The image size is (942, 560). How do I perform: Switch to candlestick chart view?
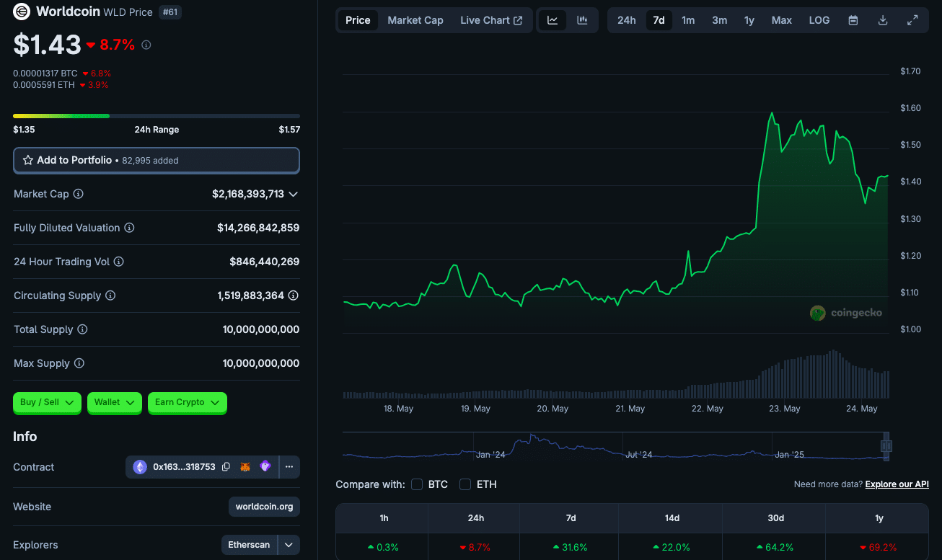(x=582, y=20)
